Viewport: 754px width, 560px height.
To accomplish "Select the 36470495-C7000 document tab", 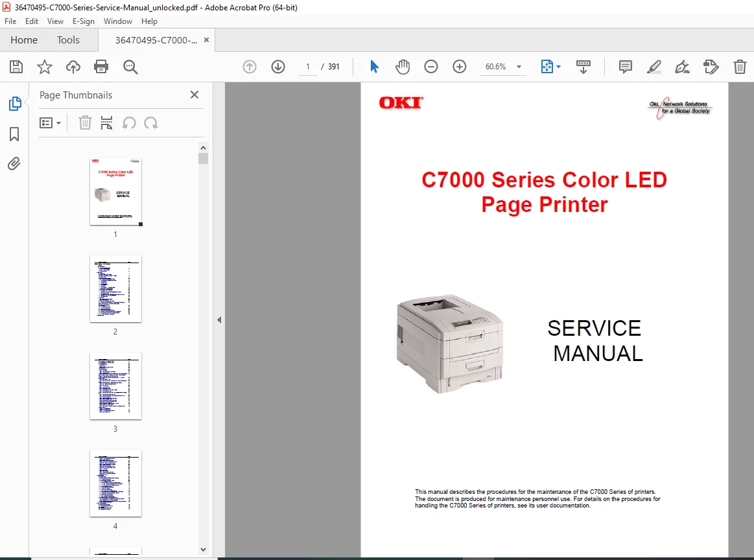I will (156, 40).
